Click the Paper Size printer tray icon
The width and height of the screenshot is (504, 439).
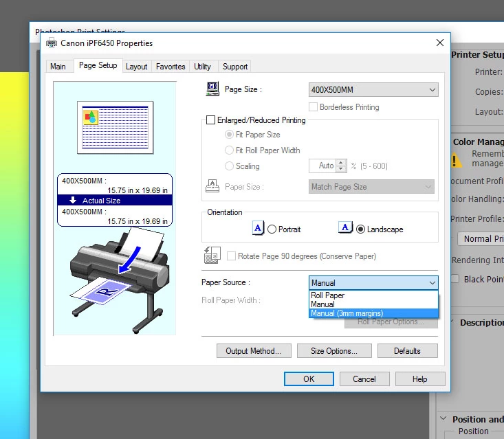tap(212, 186)
